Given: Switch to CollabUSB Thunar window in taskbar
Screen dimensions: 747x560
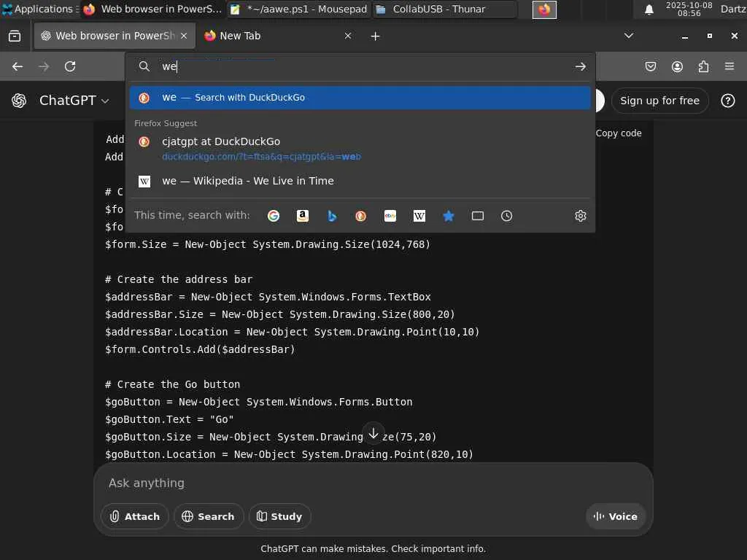Looking at the screenshot, I should pos(444,9).
